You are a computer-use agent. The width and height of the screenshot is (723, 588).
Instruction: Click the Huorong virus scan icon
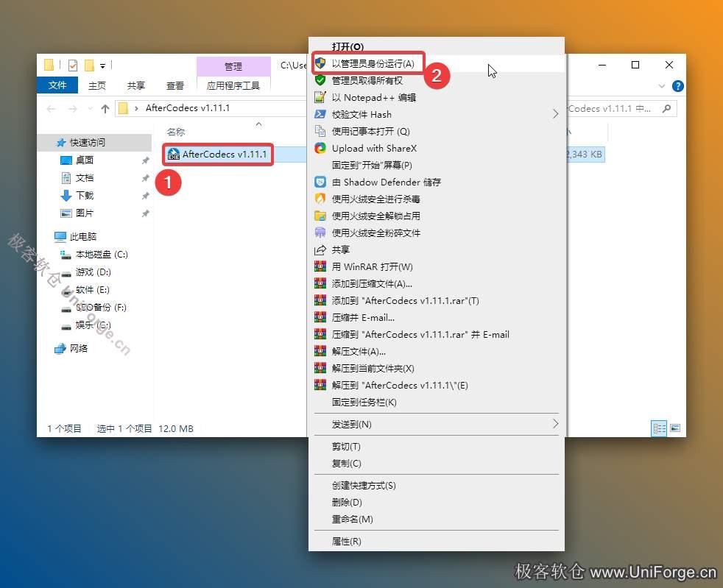[320, 199]
